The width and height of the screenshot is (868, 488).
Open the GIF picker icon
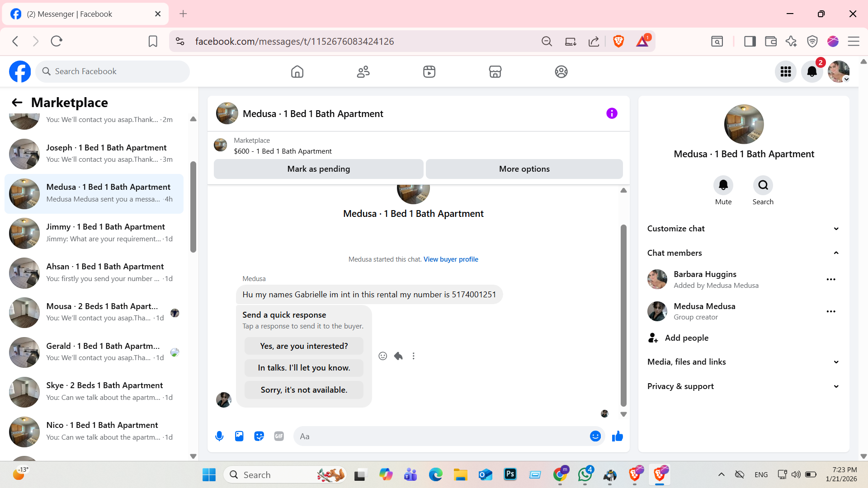click(279, 436)
